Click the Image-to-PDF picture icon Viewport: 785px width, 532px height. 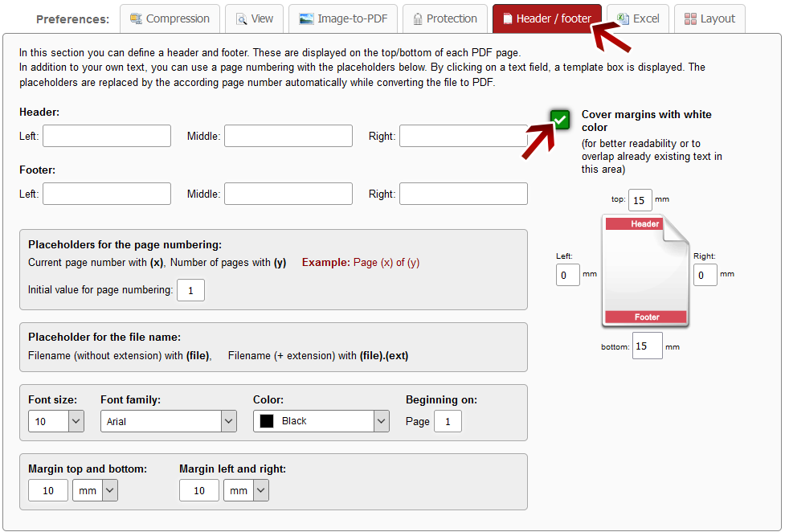[306, 18]
